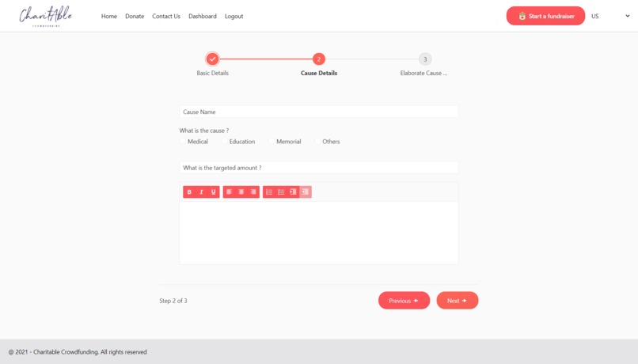Viewport: 638px width, 364px height.
Task: Increase indent in editor
Action: (293, 192)
